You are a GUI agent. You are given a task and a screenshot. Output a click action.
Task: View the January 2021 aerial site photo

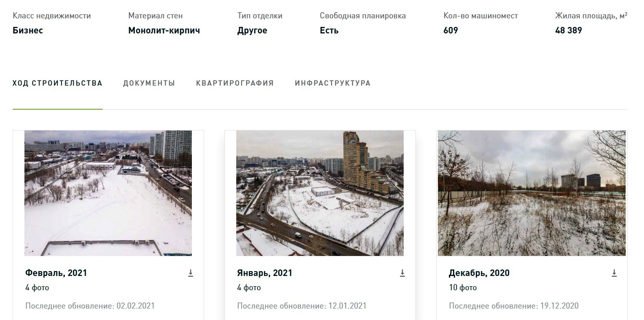(x=320, y=193)
